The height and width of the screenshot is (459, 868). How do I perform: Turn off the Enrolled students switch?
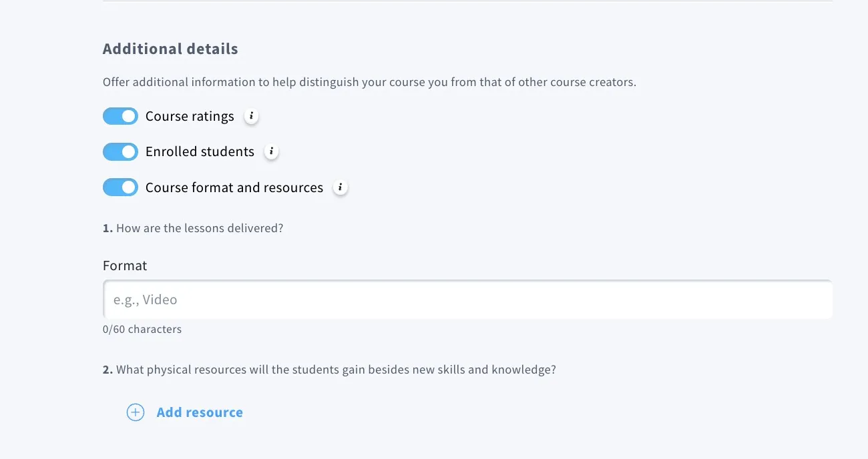click(x=120, y=151)
